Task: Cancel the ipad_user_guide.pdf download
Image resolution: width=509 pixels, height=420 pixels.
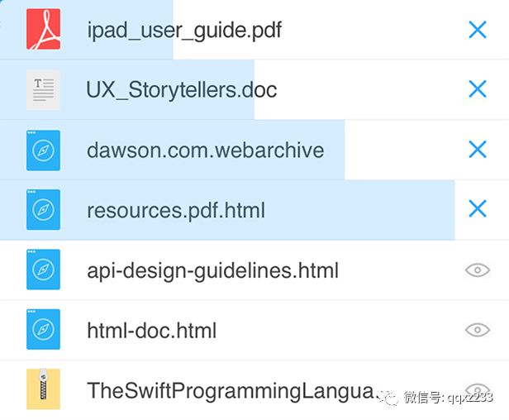Action: click(478, 30)
